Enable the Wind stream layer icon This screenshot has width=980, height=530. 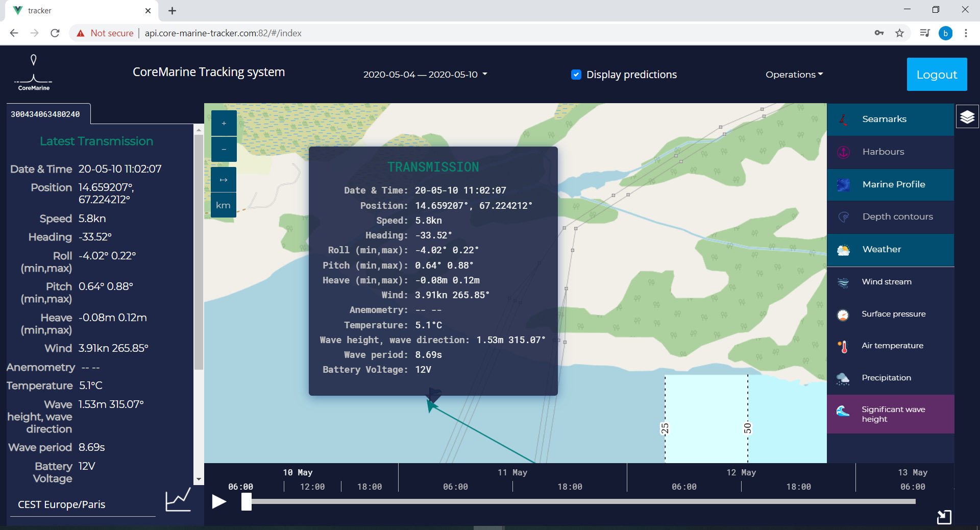pos(843,281)
